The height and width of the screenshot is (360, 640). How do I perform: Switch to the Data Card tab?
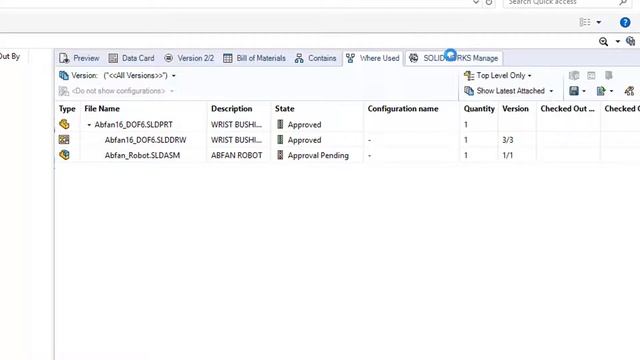point(131,58)
